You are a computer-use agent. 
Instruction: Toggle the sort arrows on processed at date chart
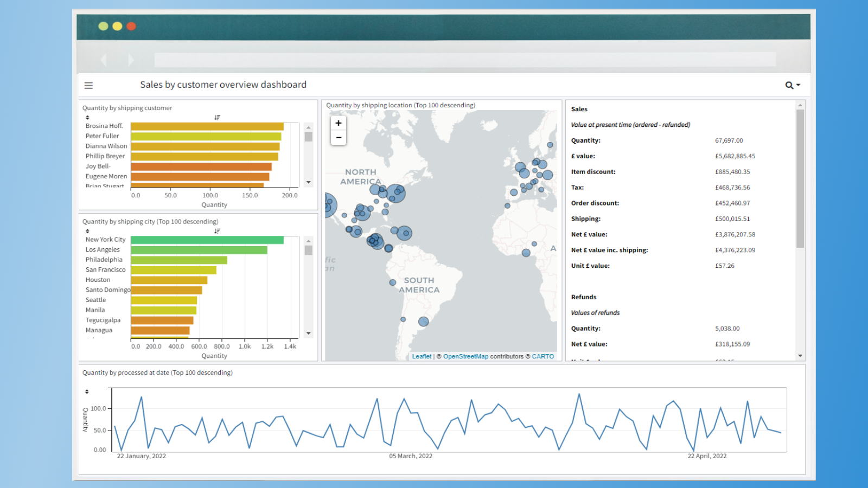click(87, 390)
